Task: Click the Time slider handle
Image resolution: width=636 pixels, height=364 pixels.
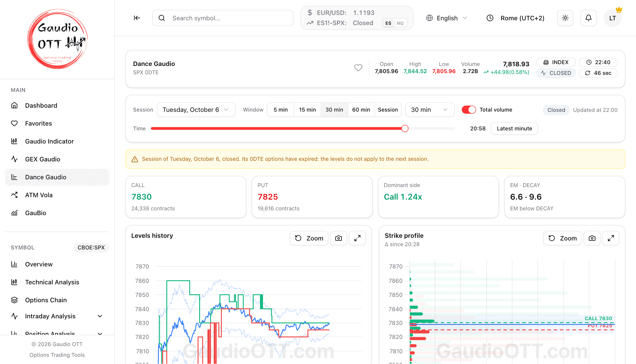Action: 405,128
